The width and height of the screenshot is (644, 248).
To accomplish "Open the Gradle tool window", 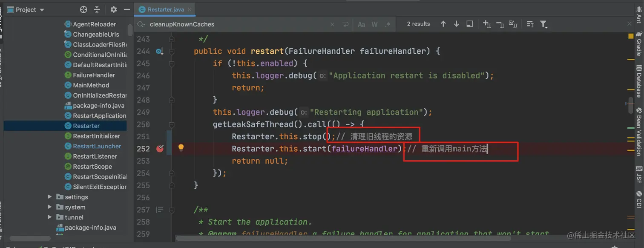I will [x=639, y=43].
